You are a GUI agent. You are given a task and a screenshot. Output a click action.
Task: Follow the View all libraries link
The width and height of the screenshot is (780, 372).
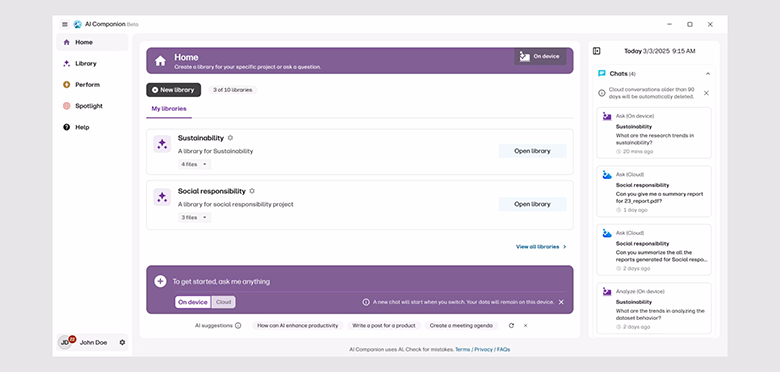tap(541, 247)
